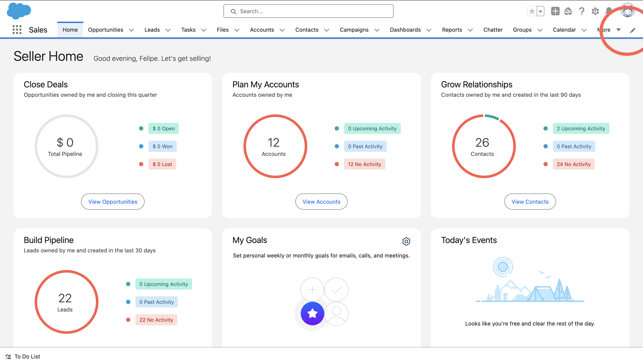Click the 12 Accounts donut chart
This screenshot has height=364, width=643.
[x=275, y=146]
